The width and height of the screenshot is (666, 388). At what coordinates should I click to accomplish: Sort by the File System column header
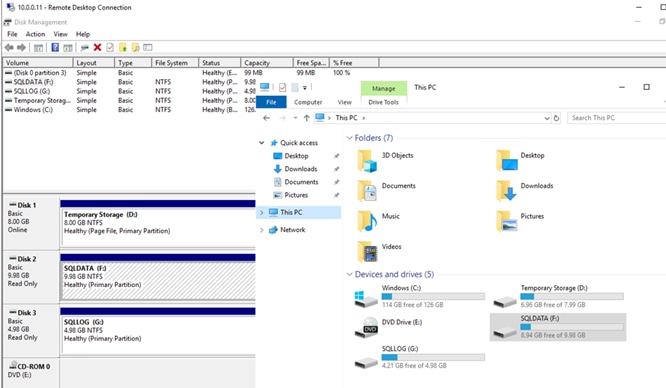click(175, 62)
